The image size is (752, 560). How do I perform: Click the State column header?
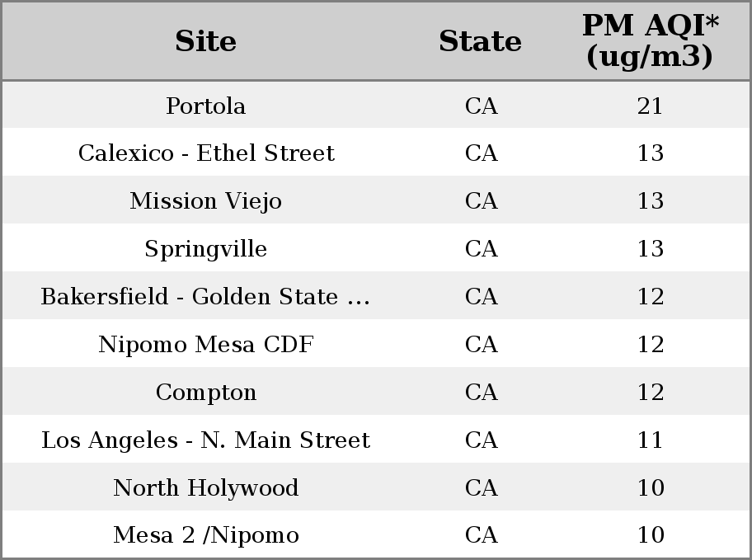pos(480,41)
